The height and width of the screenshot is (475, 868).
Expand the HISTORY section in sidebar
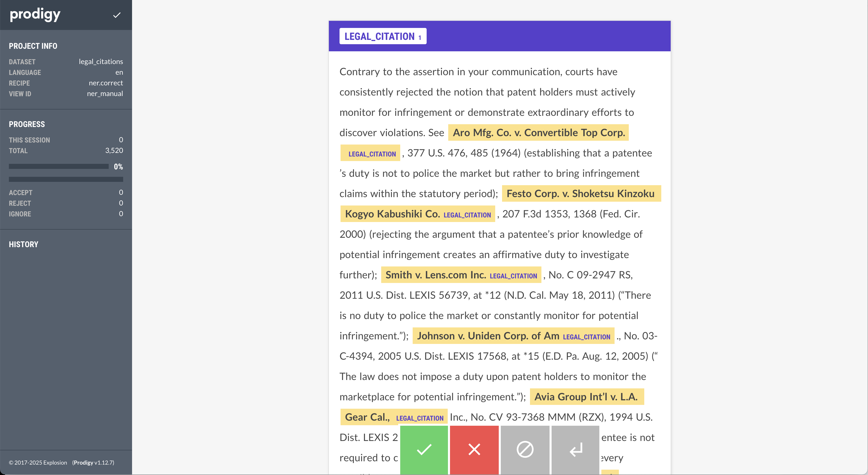coord(24,244)
